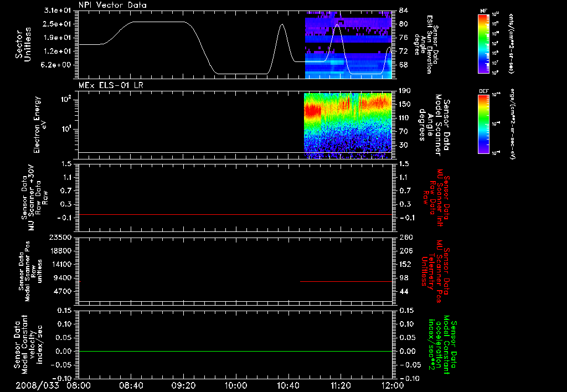Image resolution: width=567 pixels, height=392 pixels.
Task: Click the 9400 scanner position tick
Action: 62,278
